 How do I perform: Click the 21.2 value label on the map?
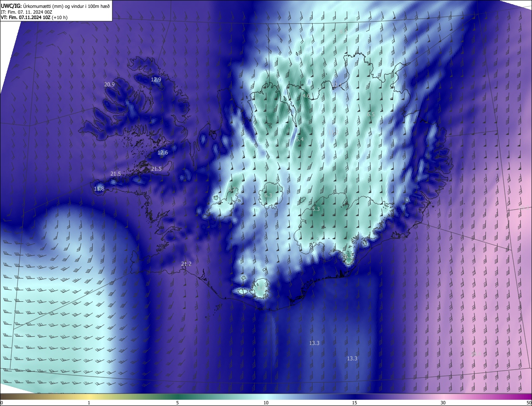pos(186,264)
